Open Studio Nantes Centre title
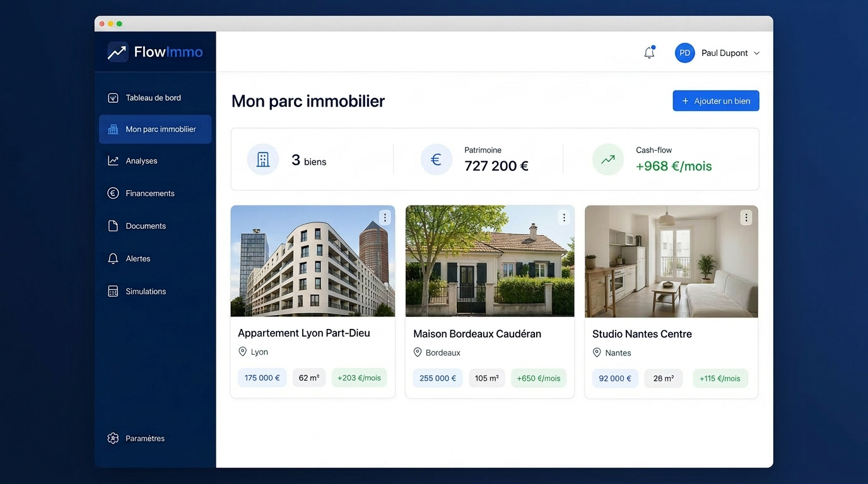Viewport: 868px width, 484px height. pos(642,333)
